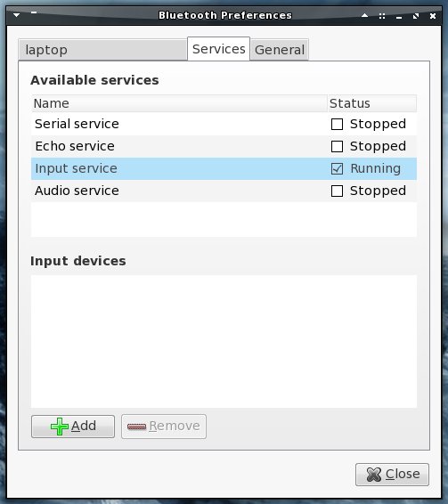
Task: Disable the Input service checkbox
Action: point(337,168)
